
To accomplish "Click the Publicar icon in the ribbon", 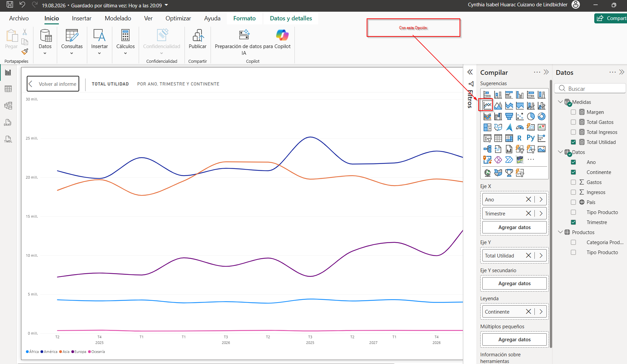I will [x=198, y=35].
